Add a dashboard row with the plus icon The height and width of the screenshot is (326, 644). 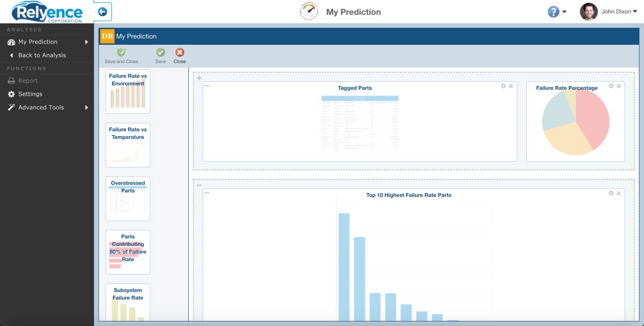[x=199, y=78]
